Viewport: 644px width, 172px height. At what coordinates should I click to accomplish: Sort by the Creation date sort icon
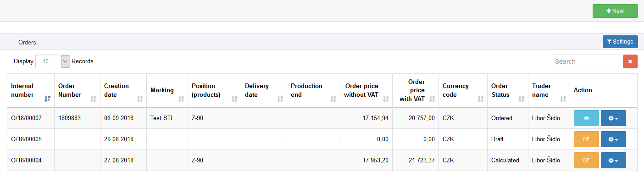tap(140, 99)
